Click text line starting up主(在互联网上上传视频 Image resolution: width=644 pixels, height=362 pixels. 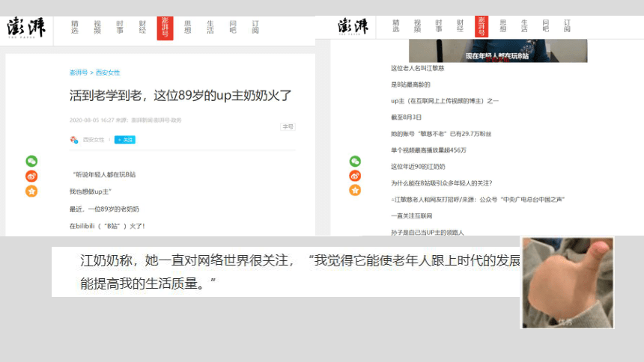coord(444,101)
